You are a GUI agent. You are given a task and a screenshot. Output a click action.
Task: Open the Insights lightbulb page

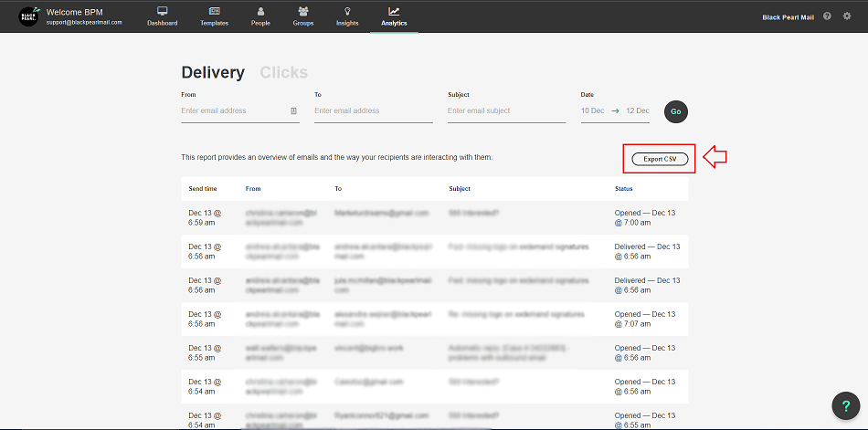point(347,16)
